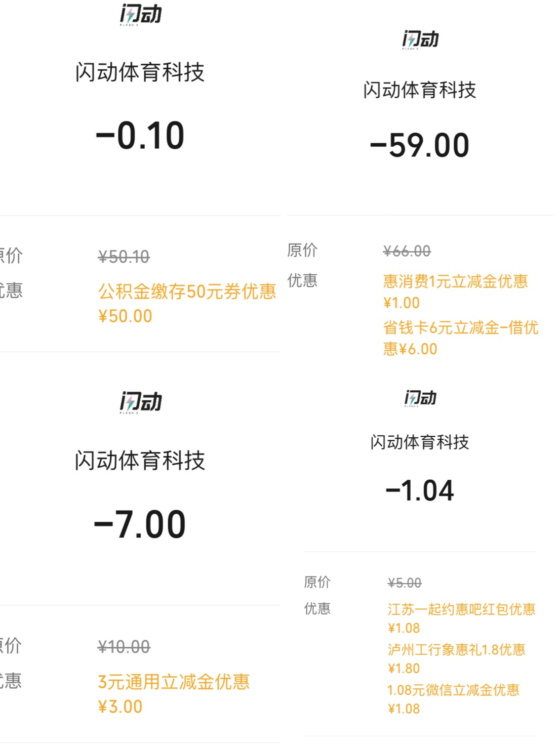Click the crossed-out ¥66.00 original price
Viewport: 560px width, 746px height.
(x=407, y=251)
